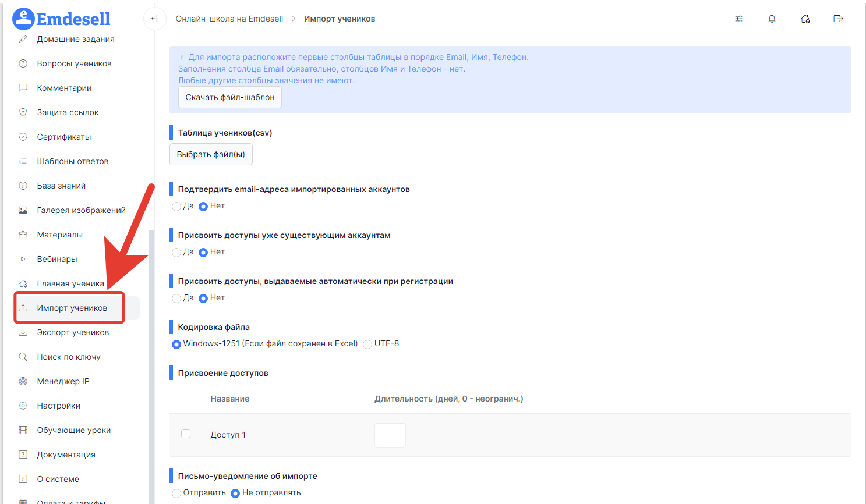Click Скачать файл-шаблон button
The height and width of the screenshot is (504, 866).
pyautogui.click(x=230, y=97)
